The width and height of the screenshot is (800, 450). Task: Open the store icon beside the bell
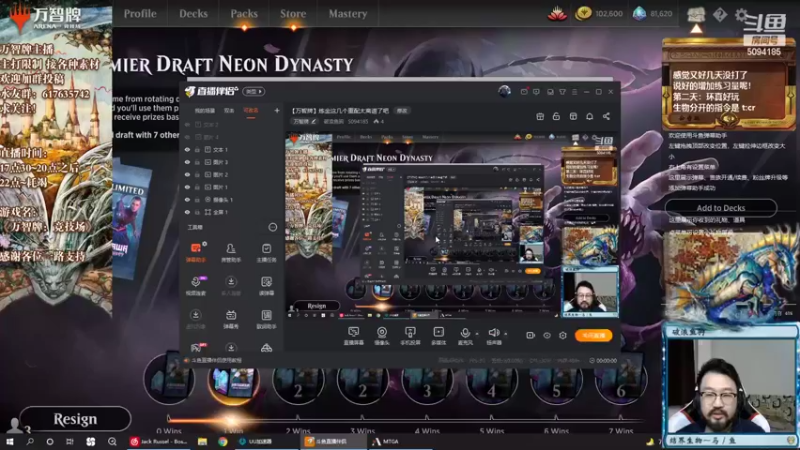[573, 116]
